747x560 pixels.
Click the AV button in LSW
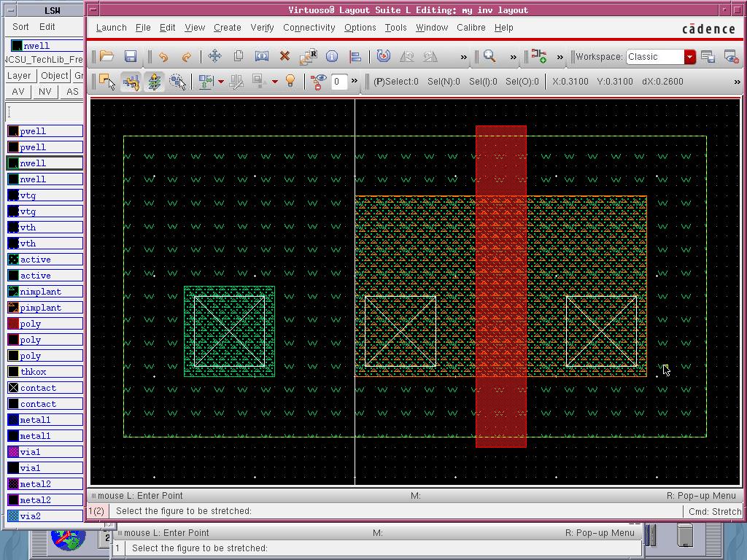[x=18, y=91]
